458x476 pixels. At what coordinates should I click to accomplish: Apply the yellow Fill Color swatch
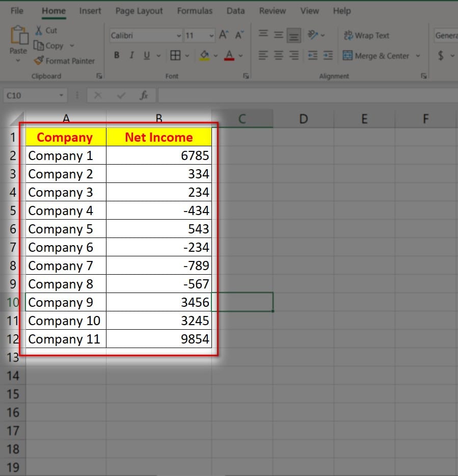coord(205,56)
